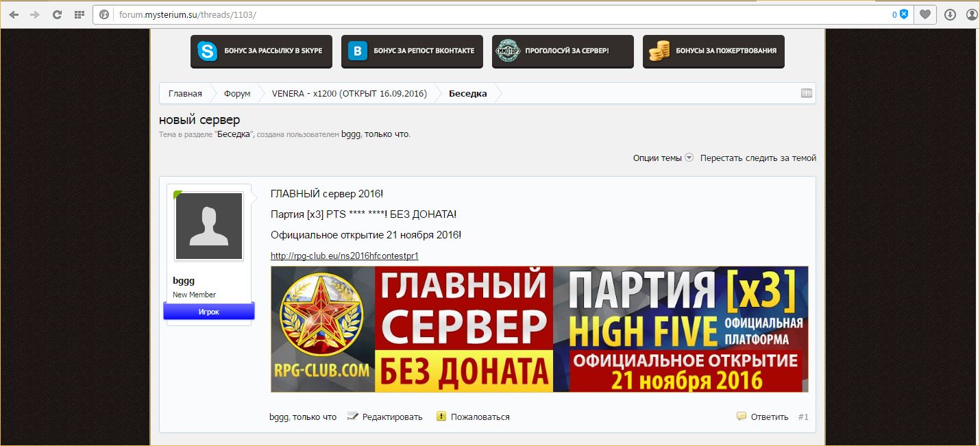This screenshot has width=980, height=446.
Task: Click the Игрок blue badge
Action: pyautogui.click(x=209, y=311)
